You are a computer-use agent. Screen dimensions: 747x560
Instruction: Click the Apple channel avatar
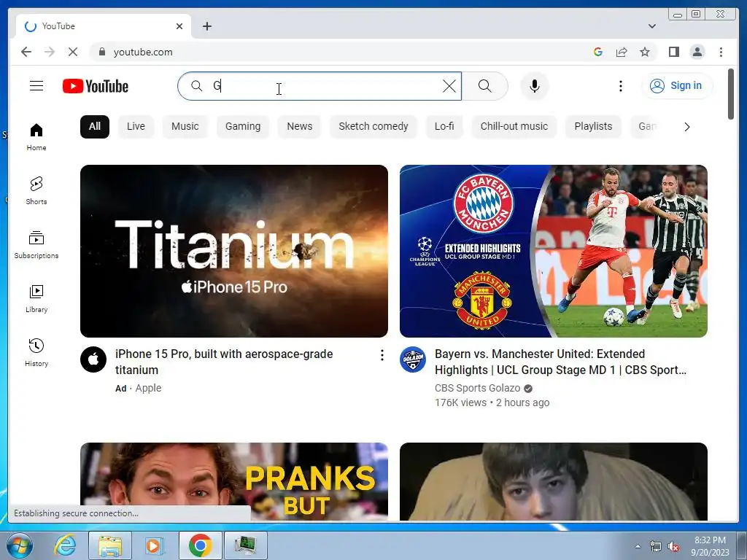(x=93, y=359)
